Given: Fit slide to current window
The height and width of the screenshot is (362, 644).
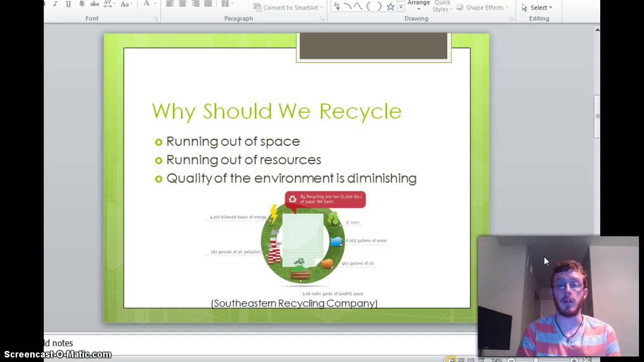Looking at the screenshot, I should pos(587,360).
